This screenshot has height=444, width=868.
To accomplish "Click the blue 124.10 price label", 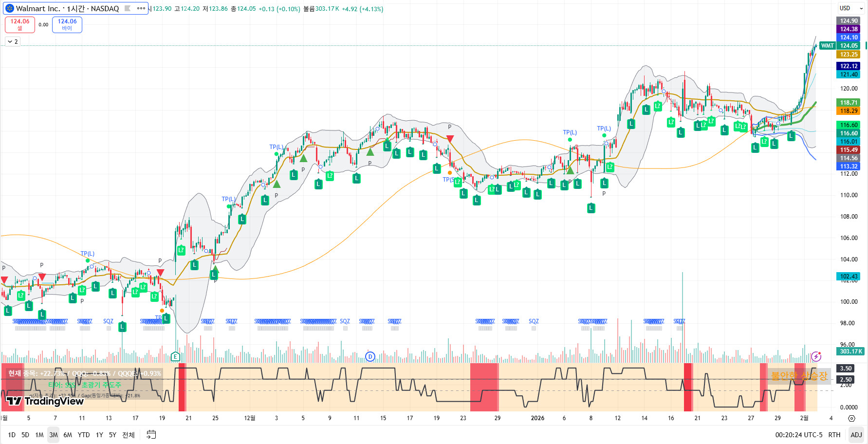I will [x=849, y=37].
